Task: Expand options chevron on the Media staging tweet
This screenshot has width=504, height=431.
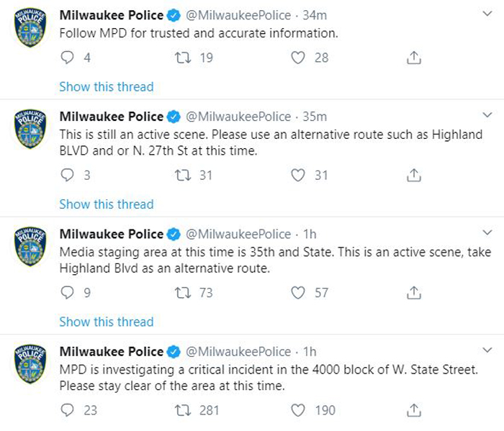Action: click(487, 232)
